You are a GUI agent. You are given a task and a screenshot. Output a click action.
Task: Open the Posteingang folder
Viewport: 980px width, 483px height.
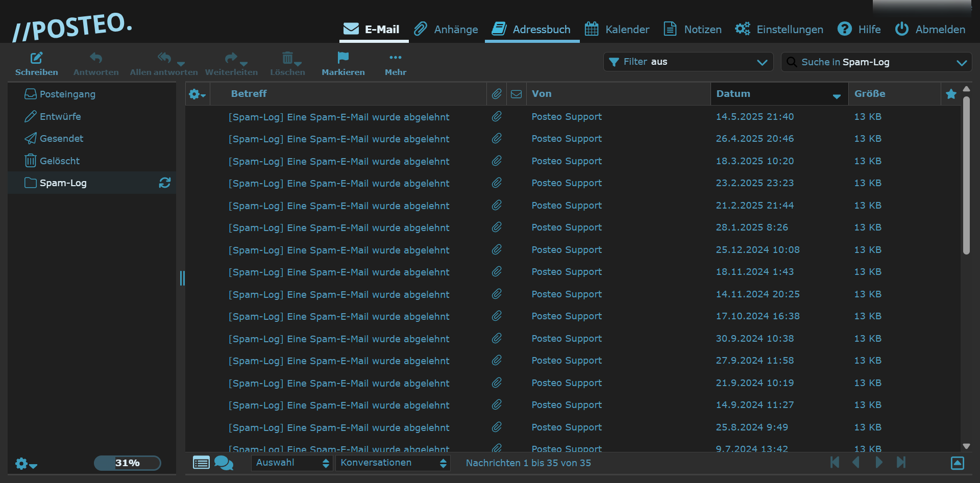tap(67, 94)
